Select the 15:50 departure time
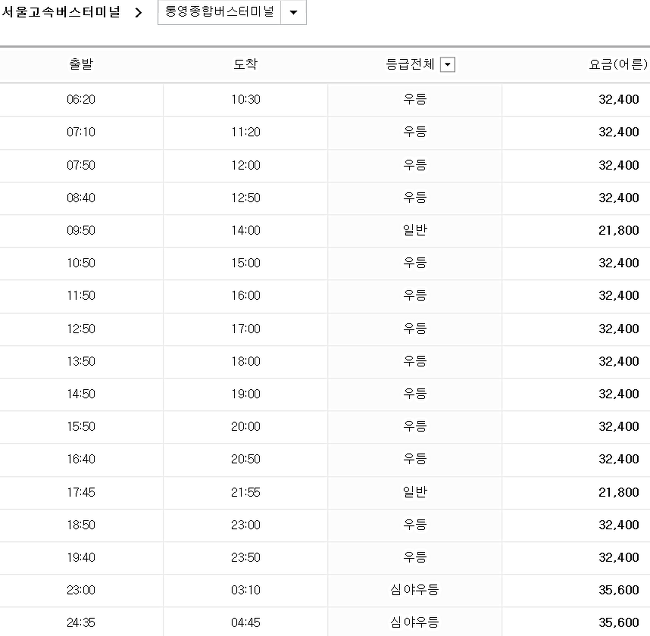The width and height of the screenshot is (650, 636). click(x=81, y=427)
